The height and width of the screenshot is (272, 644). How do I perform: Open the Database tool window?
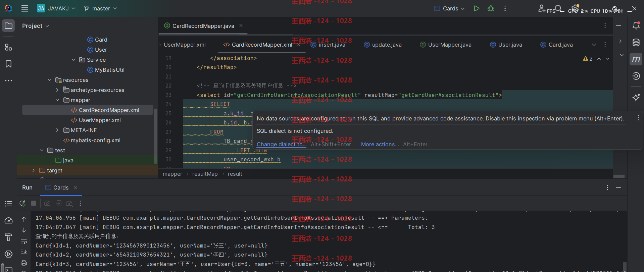coord(636,42)
